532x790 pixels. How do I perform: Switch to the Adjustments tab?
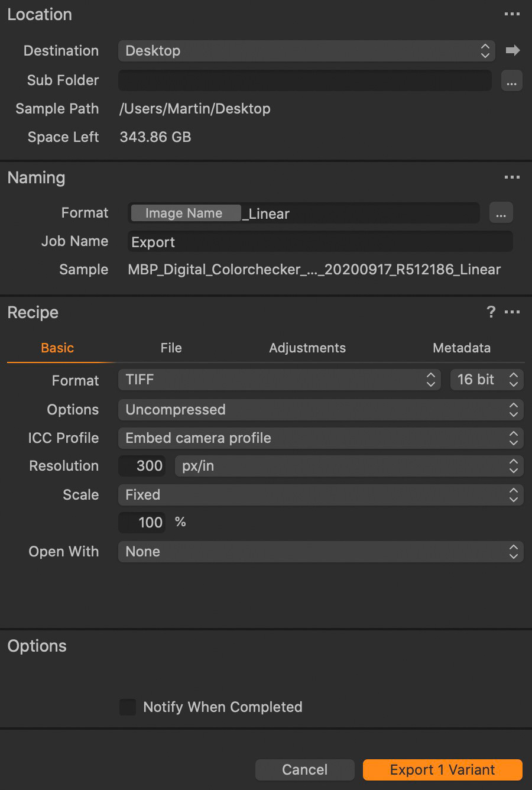click(307, 348)
